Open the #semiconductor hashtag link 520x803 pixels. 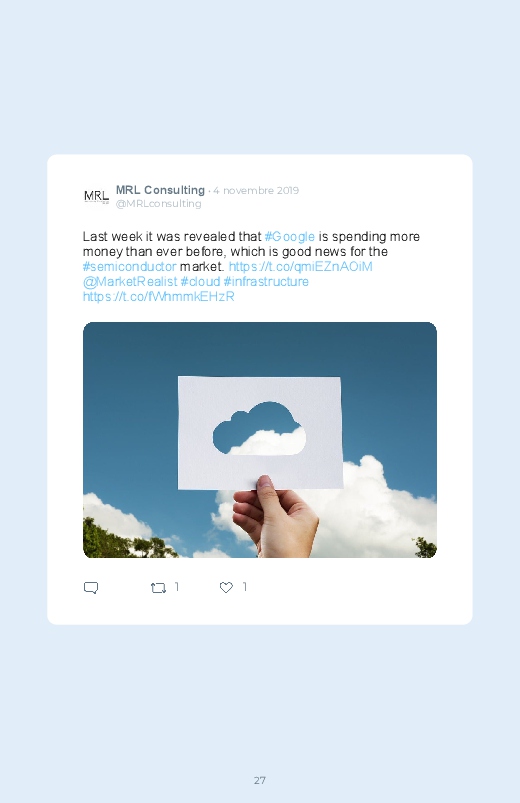[130, 266]
